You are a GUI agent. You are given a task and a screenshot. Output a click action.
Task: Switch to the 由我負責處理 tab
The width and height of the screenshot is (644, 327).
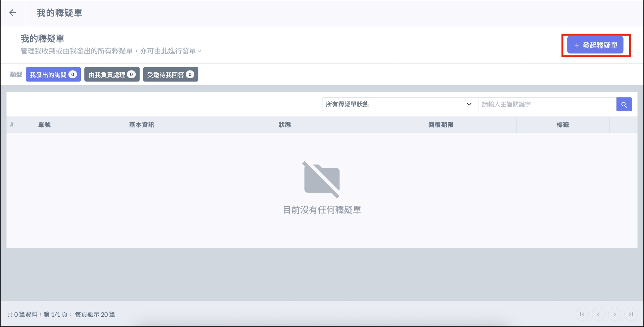112,75
